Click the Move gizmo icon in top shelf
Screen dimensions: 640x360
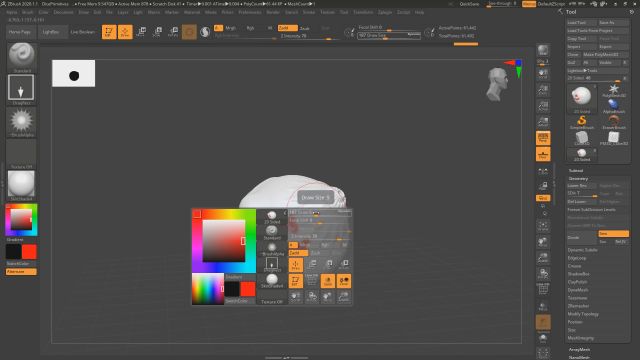coord(141,32)
